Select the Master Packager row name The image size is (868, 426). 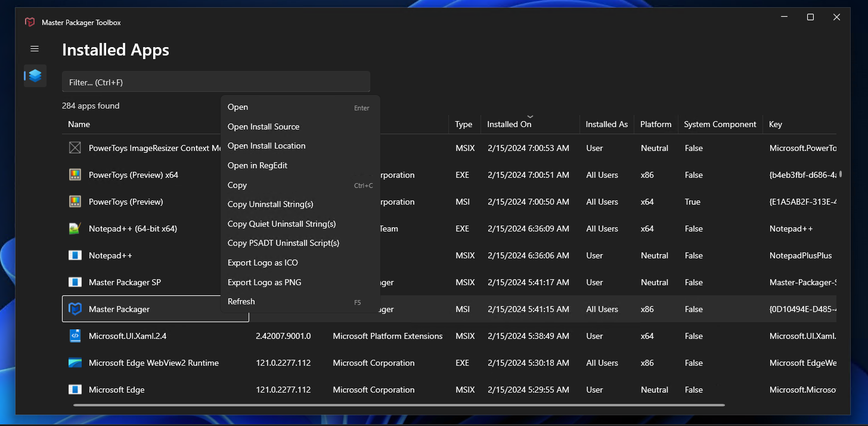[x=119, y=309]
